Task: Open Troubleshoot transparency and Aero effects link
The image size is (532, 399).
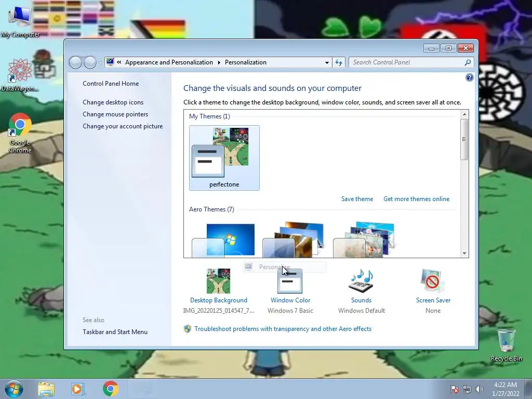Action: click(283, 329)
